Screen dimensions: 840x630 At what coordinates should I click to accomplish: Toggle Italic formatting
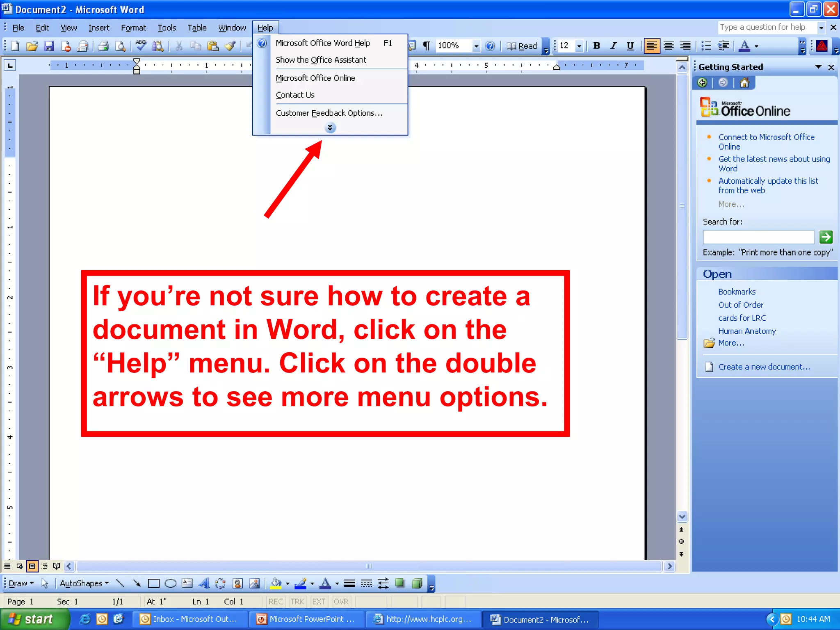[x=614, y=46]
